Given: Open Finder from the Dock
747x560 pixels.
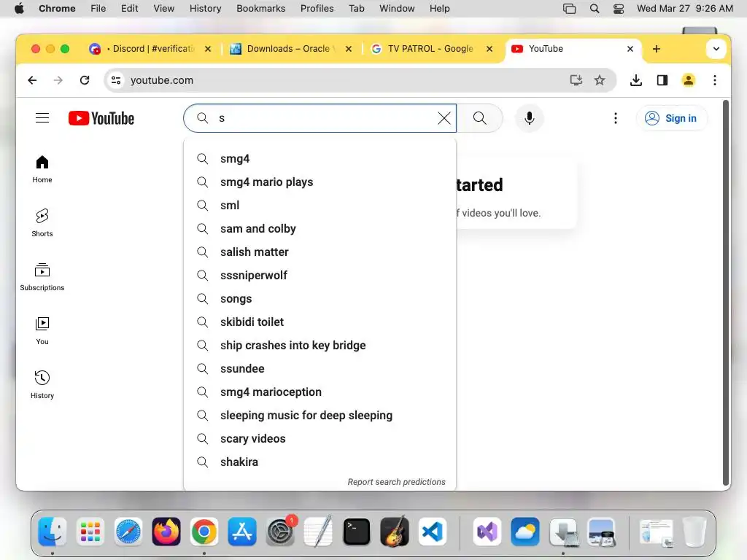Looking at the screenshot, I should [x=52, y=532].
